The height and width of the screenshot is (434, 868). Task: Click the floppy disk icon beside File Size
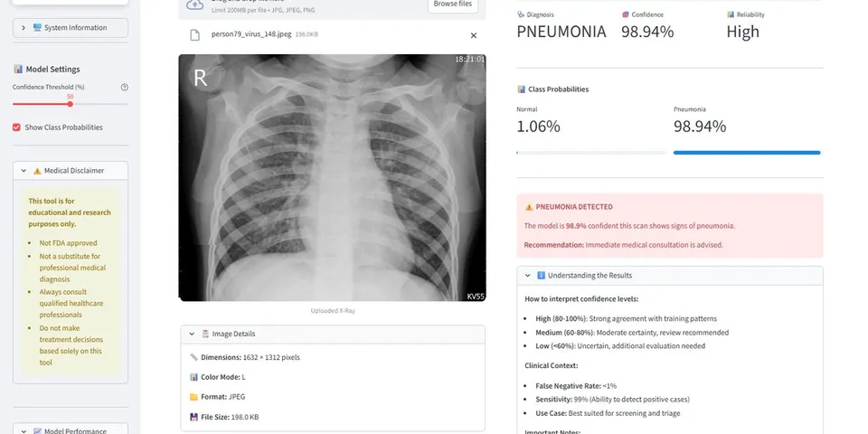pos(193,417)
